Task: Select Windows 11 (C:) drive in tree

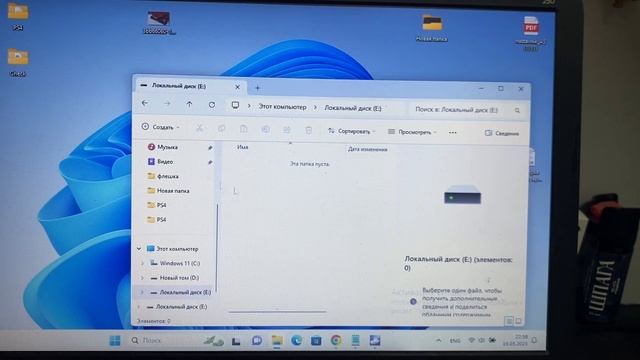Action: 180,263
